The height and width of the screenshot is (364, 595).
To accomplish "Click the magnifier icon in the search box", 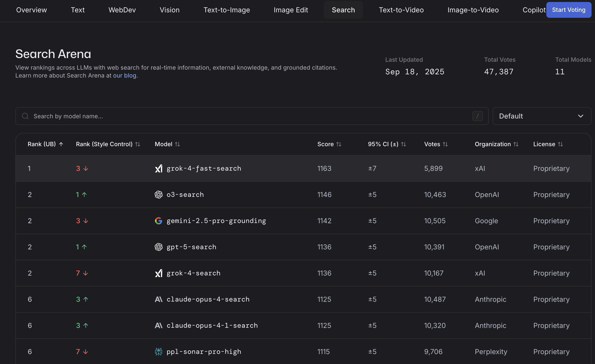I will tap(25, 116).
